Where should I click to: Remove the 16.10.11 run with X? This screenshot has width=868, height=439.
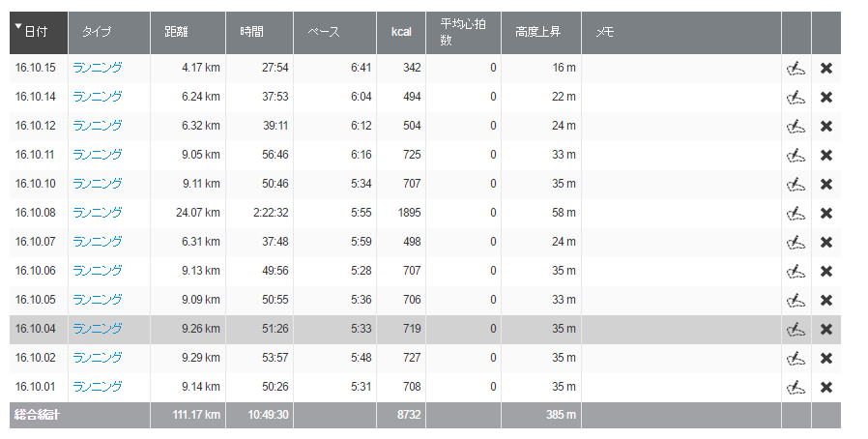click(x=825, y=155)
